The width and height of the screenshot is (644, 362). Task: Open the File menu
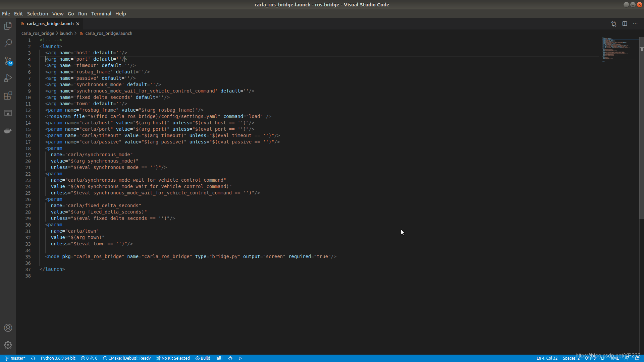click(6, 14)
